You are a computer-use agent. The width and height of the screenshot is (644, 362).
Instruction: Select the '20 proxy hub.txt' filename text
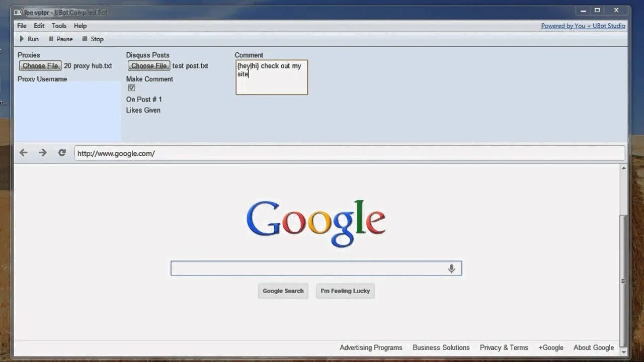coord(88,66)
